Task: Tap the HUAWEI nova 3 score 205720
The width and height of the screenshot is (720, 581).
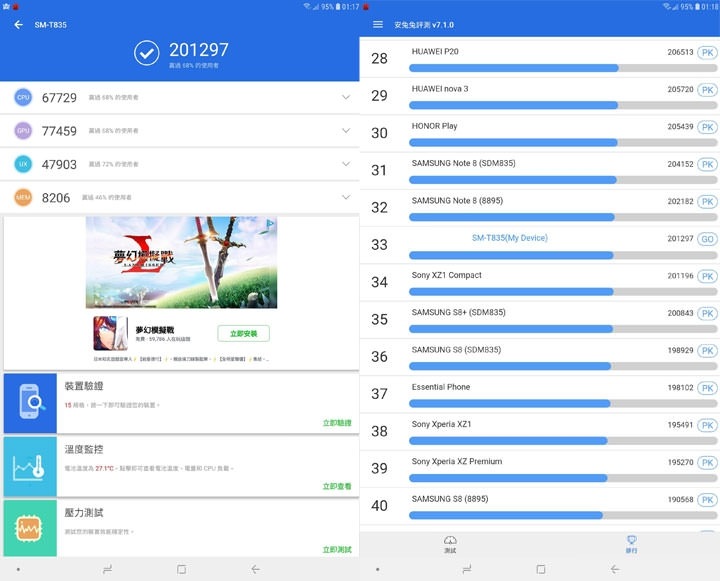Action: tap(680, 89)
